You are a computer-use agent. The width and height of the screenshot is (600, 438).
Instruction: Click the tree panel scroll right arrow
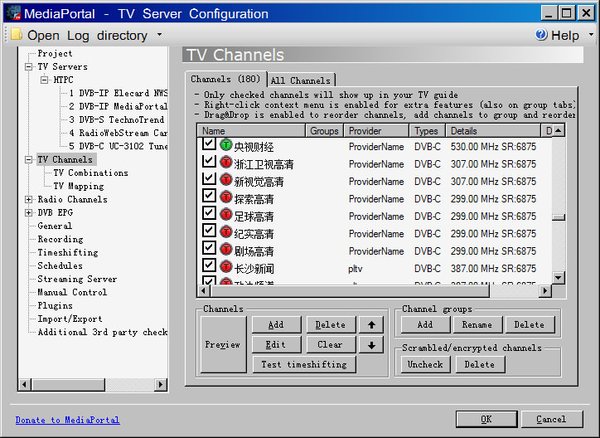click(161, 384)
